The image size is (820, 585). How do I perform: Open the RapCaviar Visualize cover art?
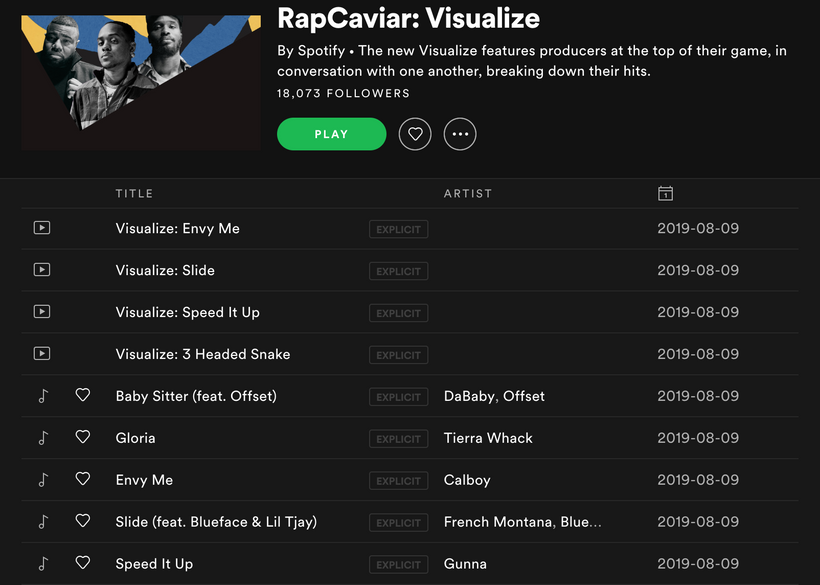(x=141, y=83)
